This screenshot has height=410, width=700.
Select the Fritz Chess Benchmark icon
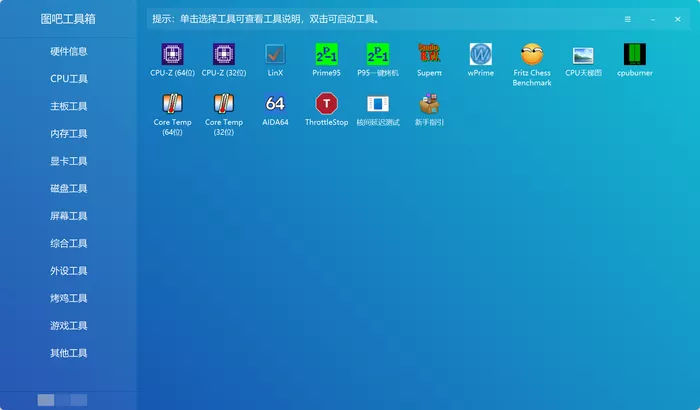click(x=532, y=54)
